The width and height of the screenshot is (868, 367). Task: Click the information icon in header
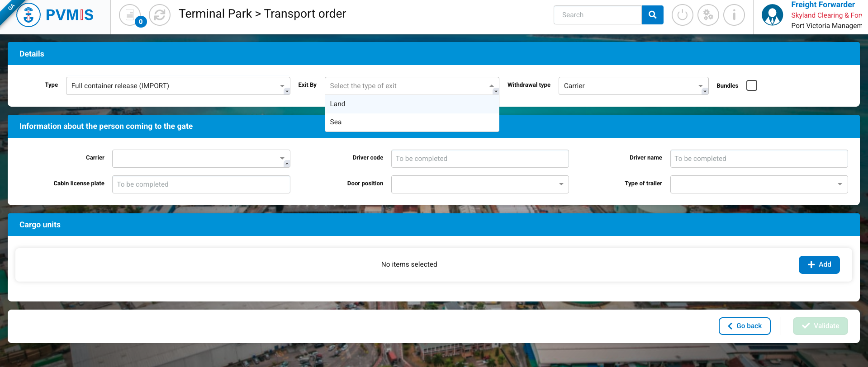click(x=734, y=15)
